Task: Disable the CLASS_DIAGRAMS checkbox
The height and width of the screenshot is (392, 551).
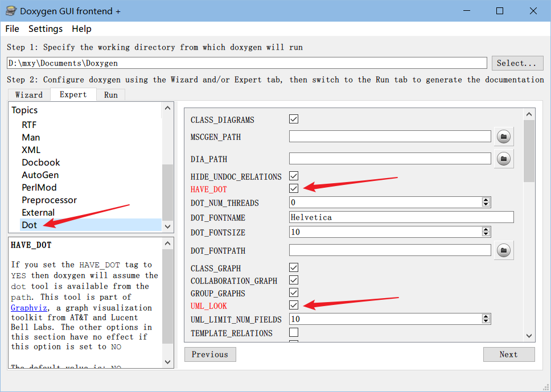Action: click(294, 119)
